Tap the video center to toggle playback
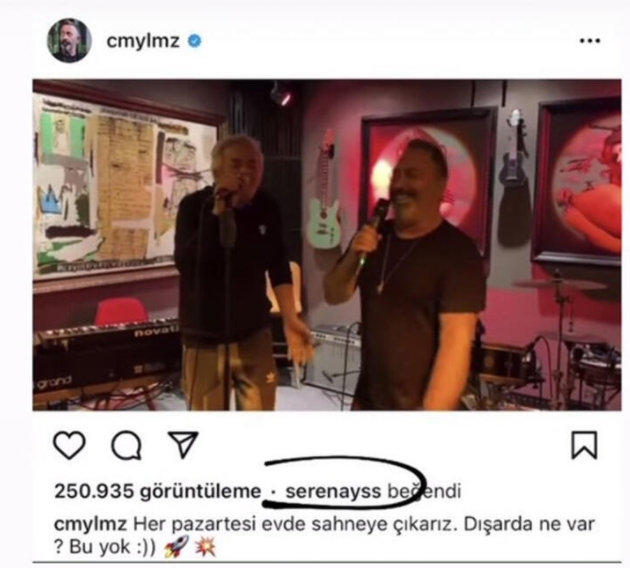This screenshot has width=630, height=568. click(327, 245)
